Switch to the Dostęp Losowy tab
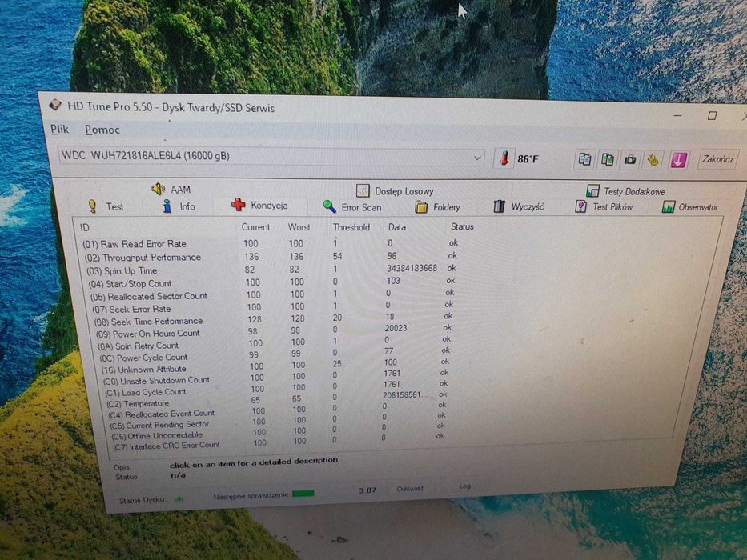Image resolution: width=747 pixels, height=560 pixels. pyautogui.click(x=395, y=191)
